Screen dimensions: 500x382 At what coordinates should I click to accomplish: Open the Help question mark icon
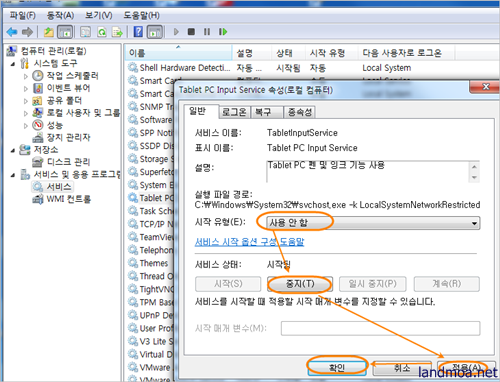tap(138, 32)
